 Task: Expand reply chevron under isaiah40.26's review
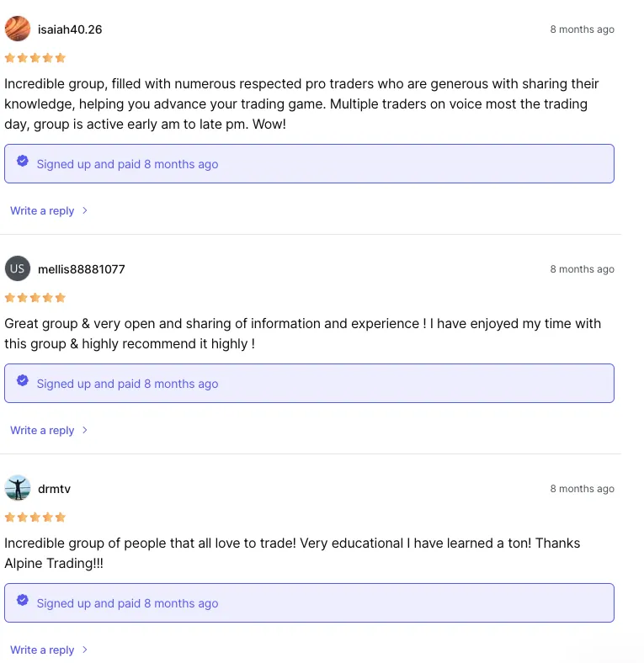85,210
